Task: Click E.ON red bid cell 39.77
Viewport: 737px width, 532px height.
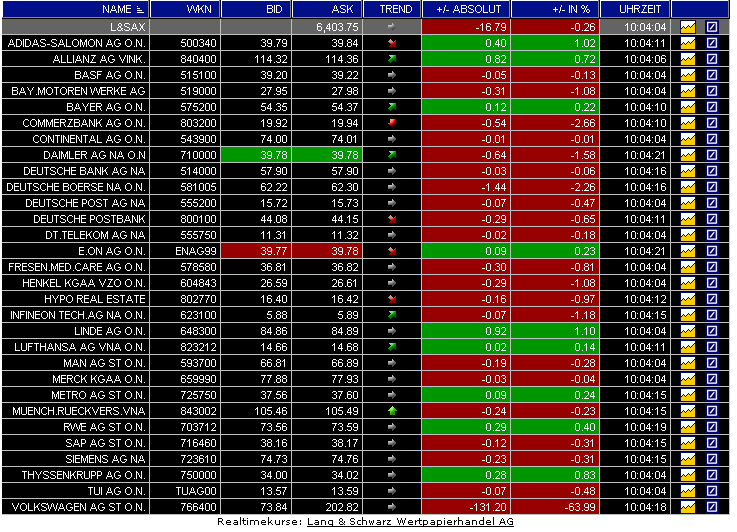Action: click(x=256, y=251)
